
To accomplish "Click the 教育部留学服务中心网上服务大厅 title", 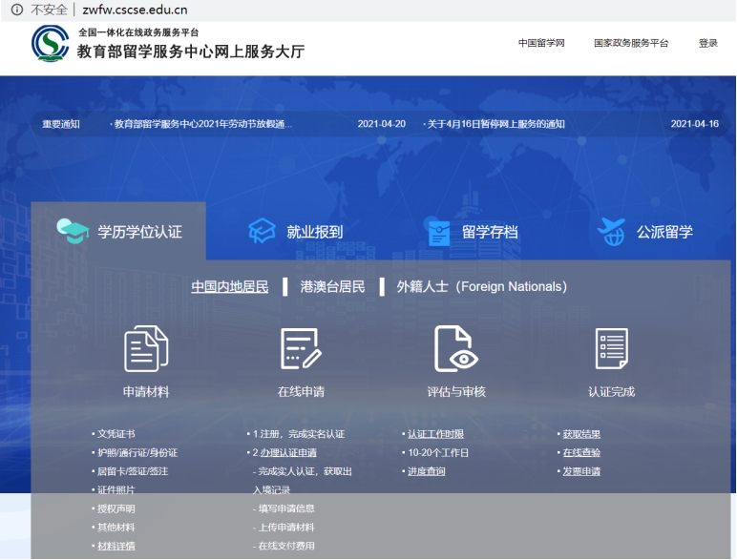I will click(191, 52).
